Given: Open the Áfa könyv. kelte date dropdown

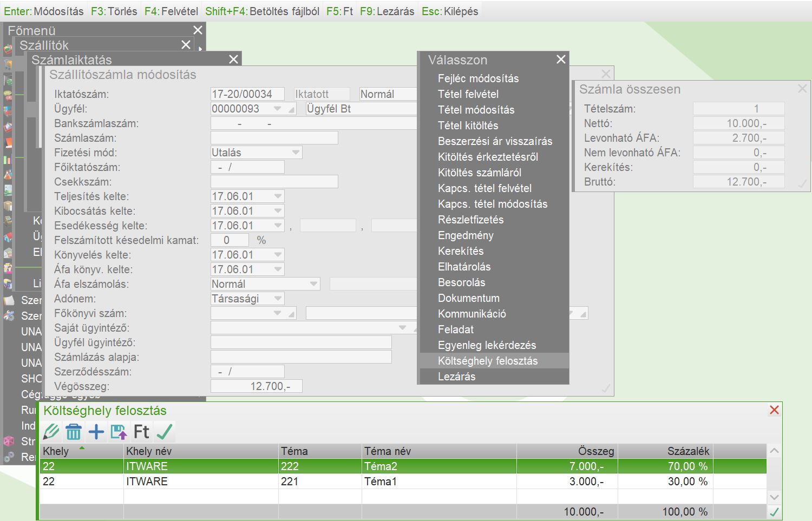Looking at the screenshot, I should tap(278, 269).
